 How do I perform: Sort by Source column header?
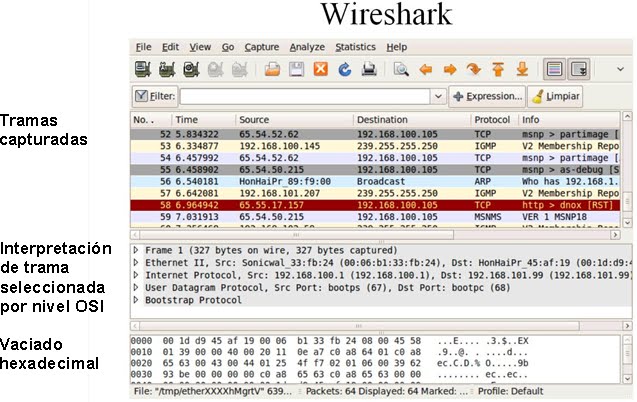(294, 120)
